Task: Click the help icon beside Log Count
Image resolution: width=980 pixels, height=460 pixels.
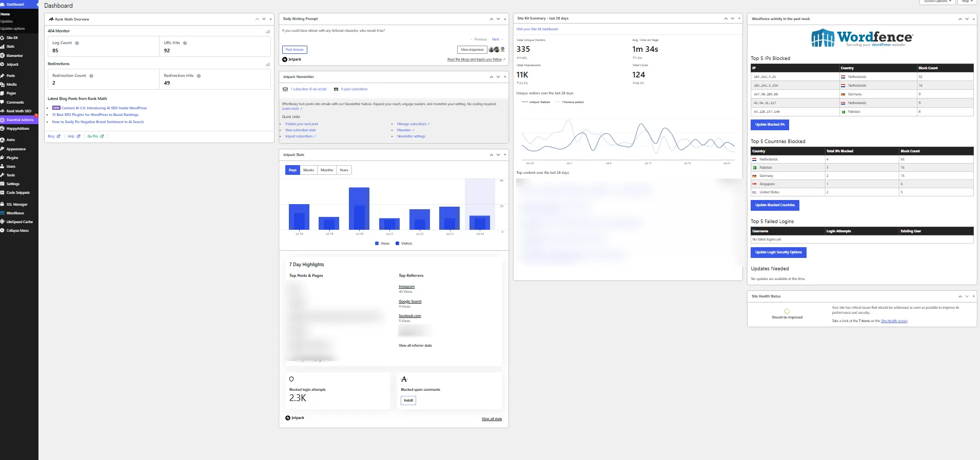Action: coord(77,43)
